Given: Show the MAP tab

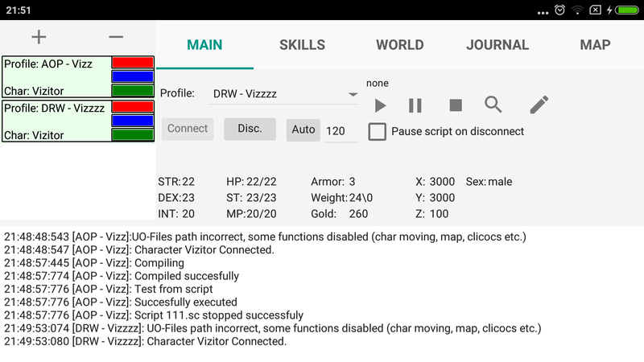Looking at the screenshot, I should click(595, 45).
